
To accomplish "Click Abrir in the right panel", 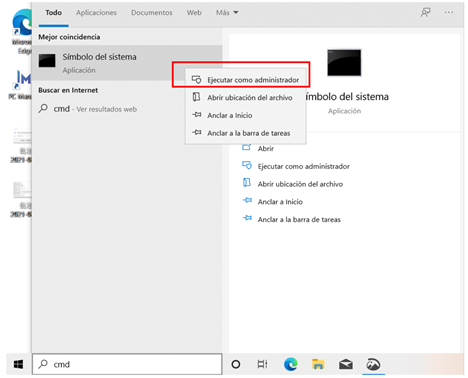I will (x=266, y=149).
